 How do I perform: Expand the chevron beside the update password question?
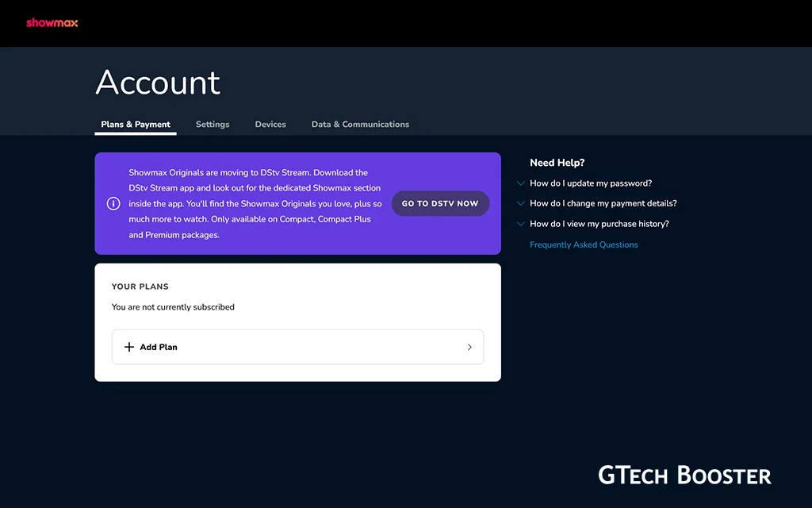[x=521, y=183]
